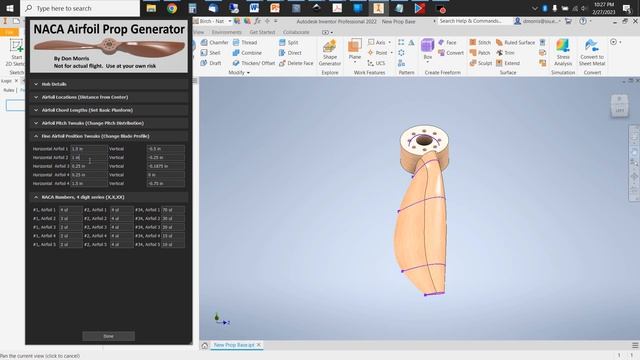Select the Thread tool
This screenshot has height=360, width=640.
(245, 42)
